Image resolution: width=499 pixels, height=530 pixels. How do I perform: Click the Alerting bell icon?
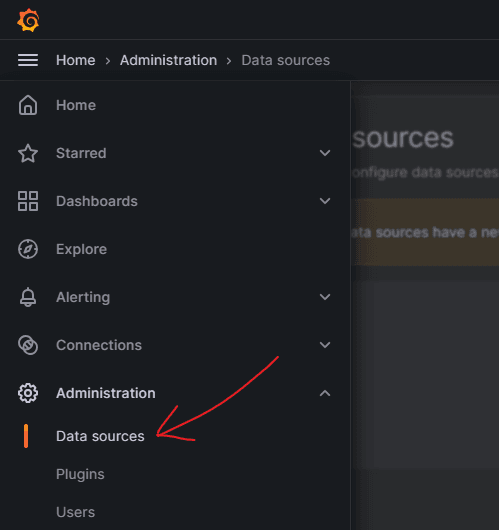[28, 297]
